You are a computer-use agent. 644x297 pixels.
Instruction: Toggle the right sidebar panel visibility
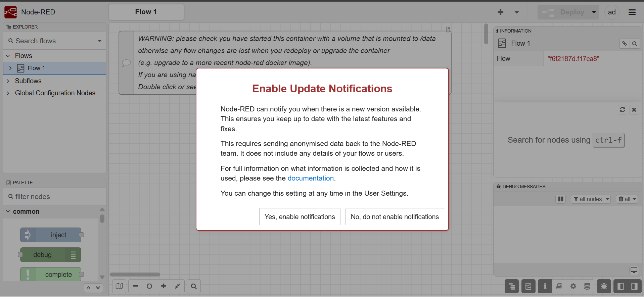634,286
